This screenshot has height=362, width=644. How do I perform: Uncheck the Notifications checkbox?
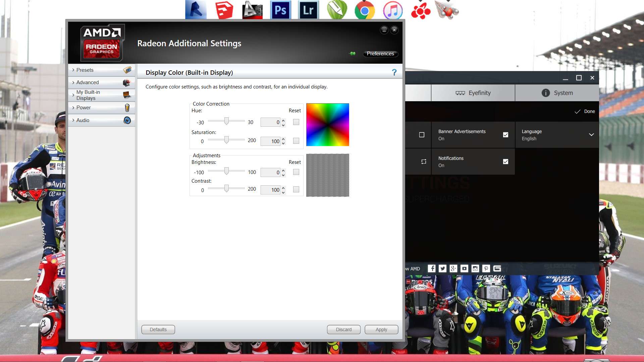[505, 162]
